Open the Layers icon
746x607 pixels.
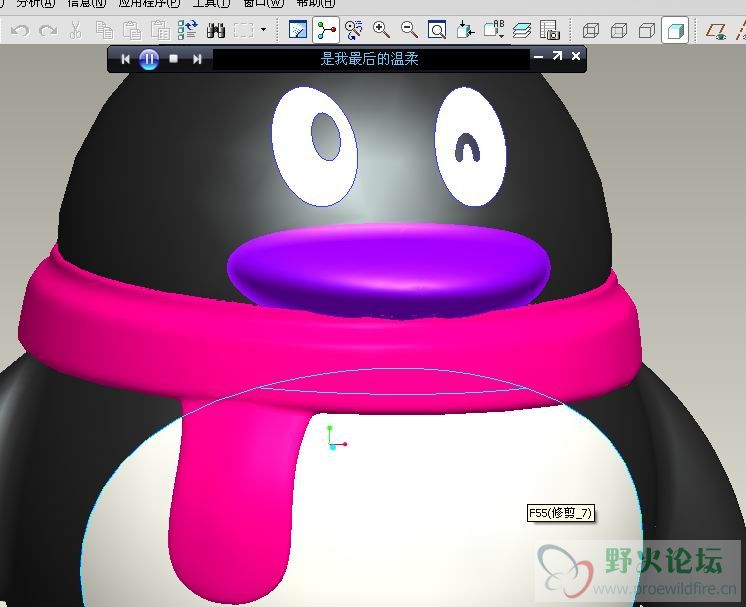click(x=522, y=30)
